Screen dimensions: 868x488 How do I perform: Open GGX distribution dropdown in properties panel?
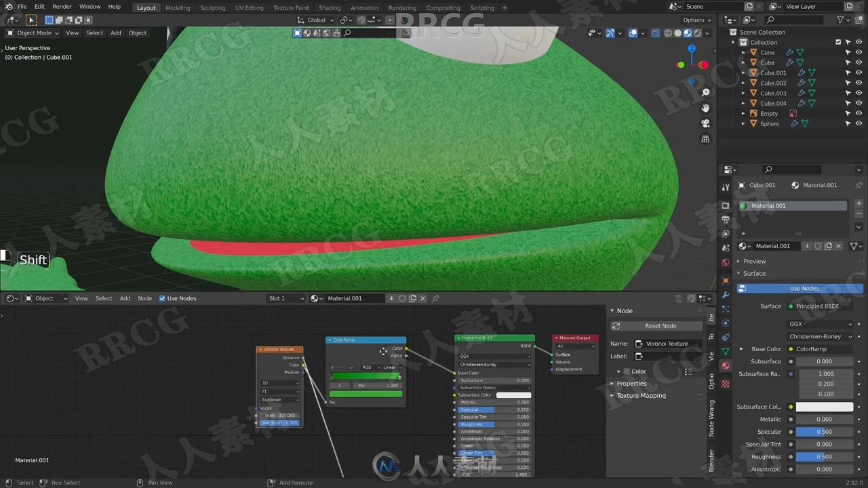(x=820, y=324)
